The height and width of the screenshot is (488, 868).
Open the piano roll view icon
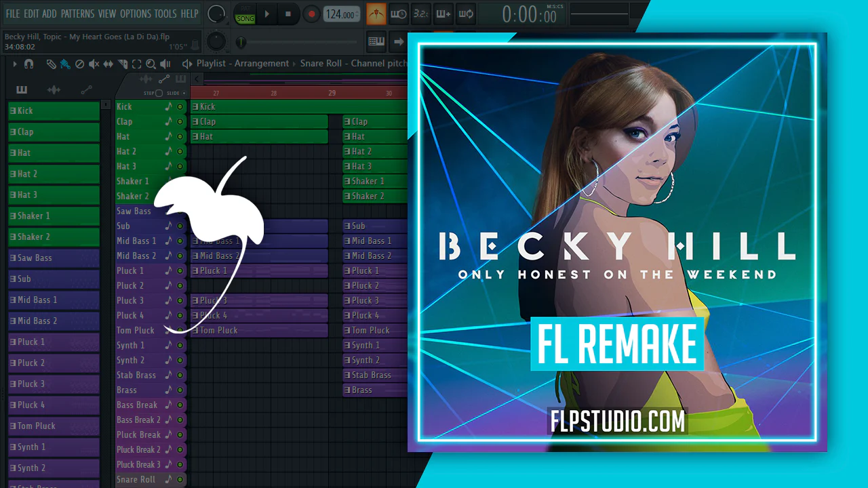pos(376,41)
